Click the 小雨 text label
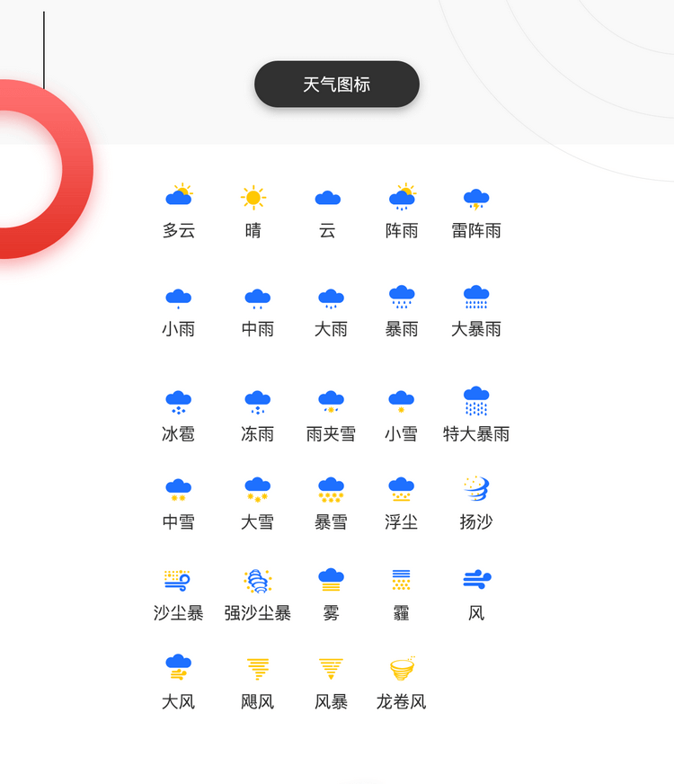 [178, 329]
